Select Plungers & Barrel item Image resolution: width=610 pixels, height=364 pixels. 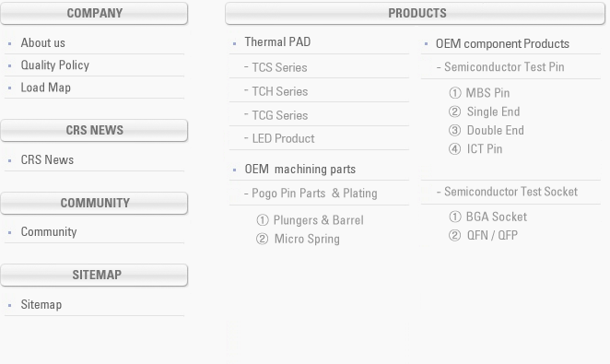point(318,220)
